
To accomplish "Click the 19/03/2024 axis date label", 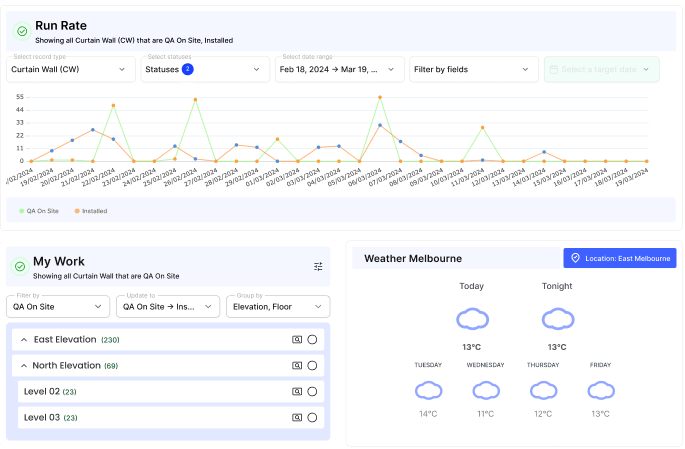I will point(632,177).
